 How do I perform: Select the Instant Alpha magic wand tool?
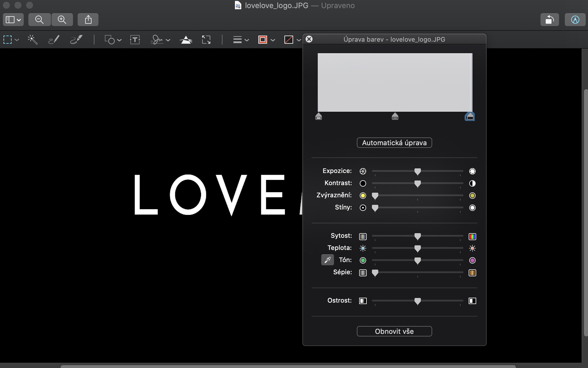point(32,40)
